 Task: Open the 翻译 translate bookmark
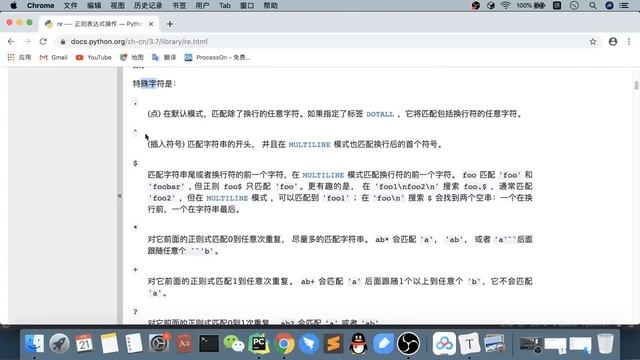coord(164,58)
